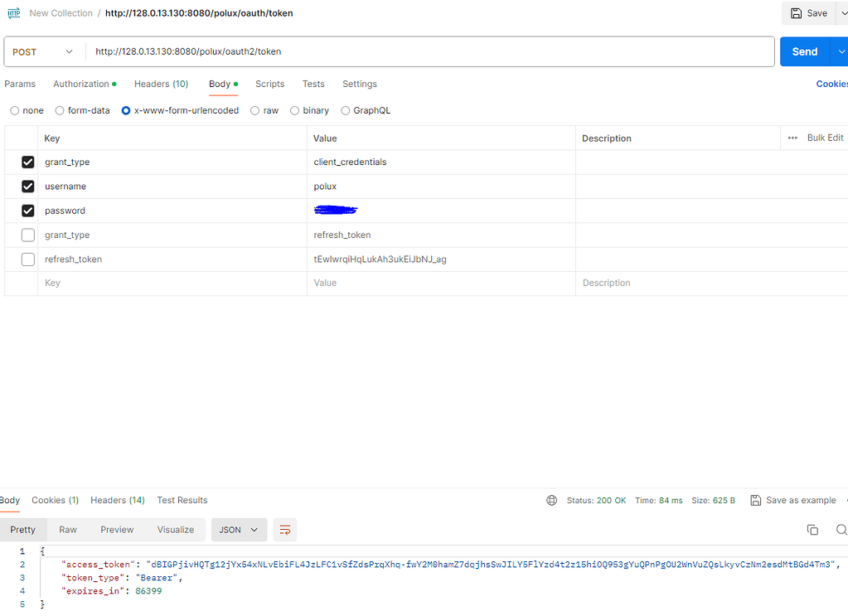The height and width of the screenshot is (616, 848).
Task: Open search in response with magnifier icon
Action: (x=842, y=529)
